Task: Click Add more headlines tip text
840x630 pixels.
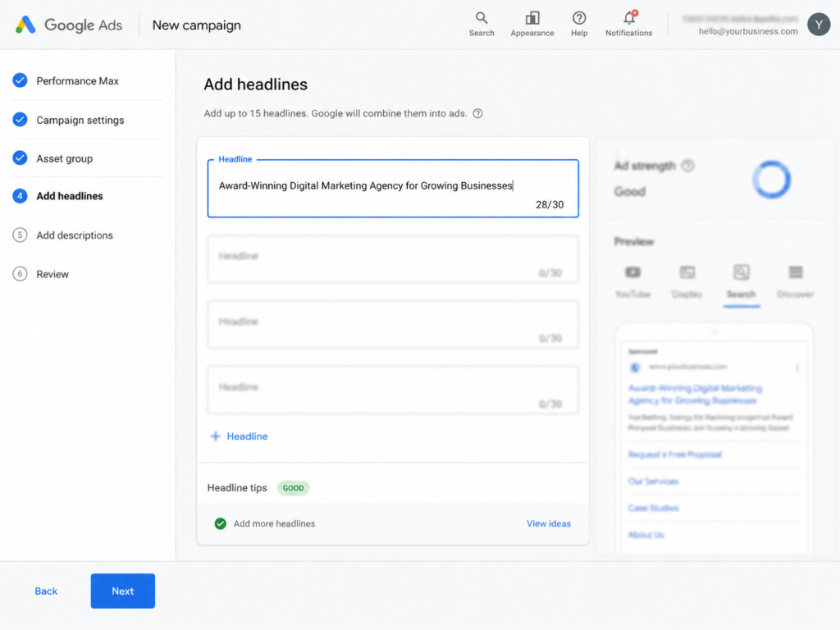Action: (x=274, y=523)
